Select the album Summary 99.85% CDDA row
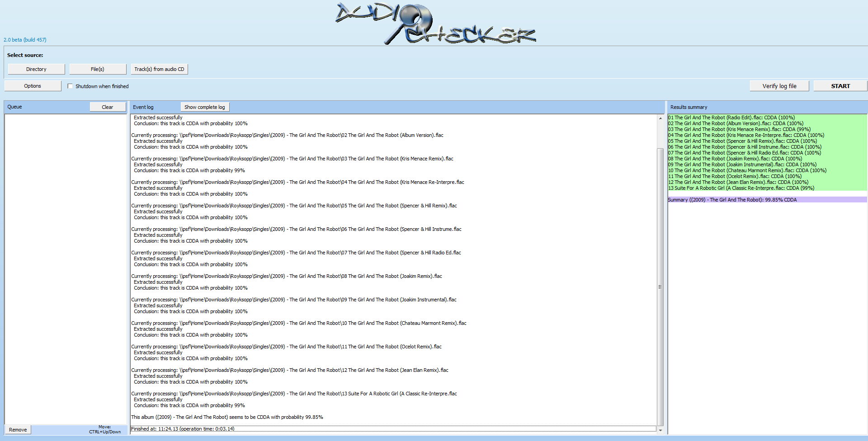The image size is (868, 441). [732, 200]
